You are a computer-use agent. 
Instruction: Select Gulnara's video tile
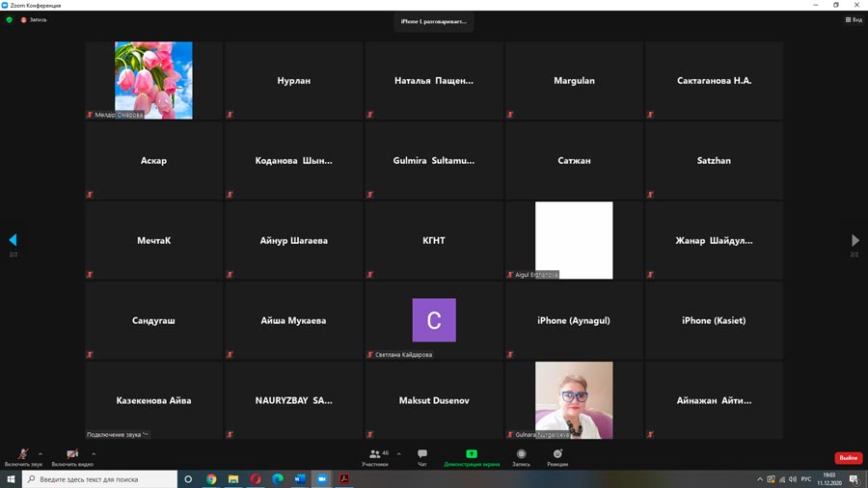(574, 400)
